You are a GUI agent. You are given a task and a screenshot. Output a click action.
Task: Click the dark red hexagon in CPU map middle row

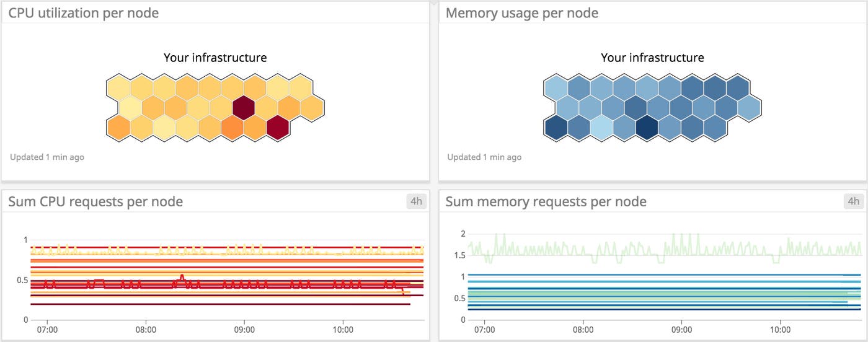point(244,108)
